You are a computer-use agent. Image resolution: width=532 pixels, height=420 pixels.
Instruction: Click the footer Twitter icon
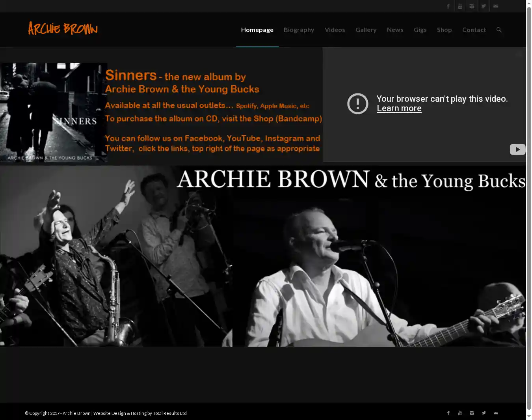pyautogui.click(x=484, y=413)
